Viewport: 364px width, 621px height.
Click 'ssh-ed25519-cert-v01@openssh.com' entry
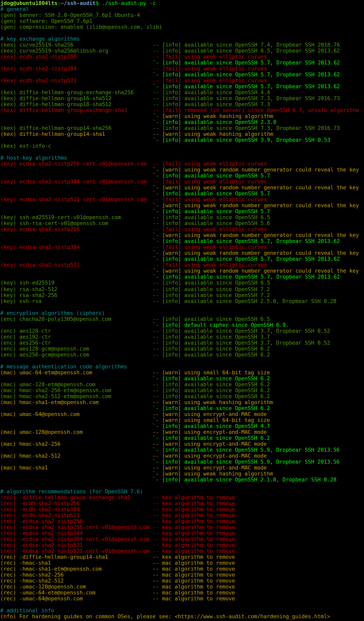[70, 217]
